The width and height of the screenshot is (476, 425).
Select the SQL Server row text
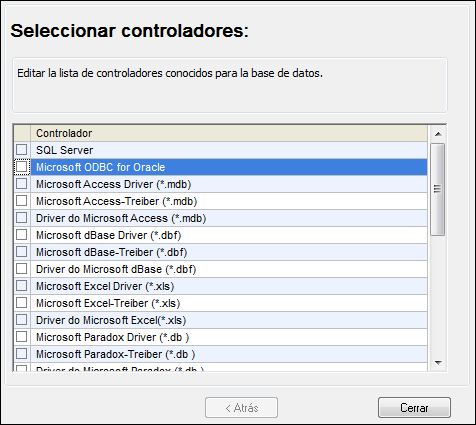pos(64,150)
